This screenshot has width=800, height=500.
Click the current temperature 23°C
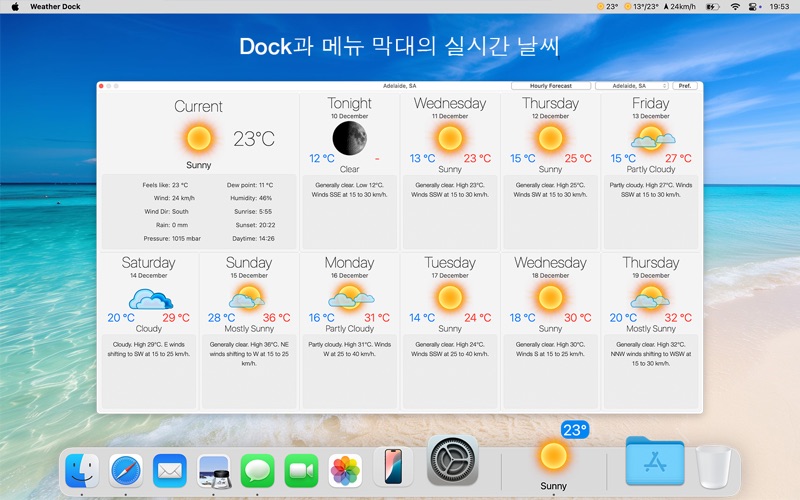coord(254,139)
